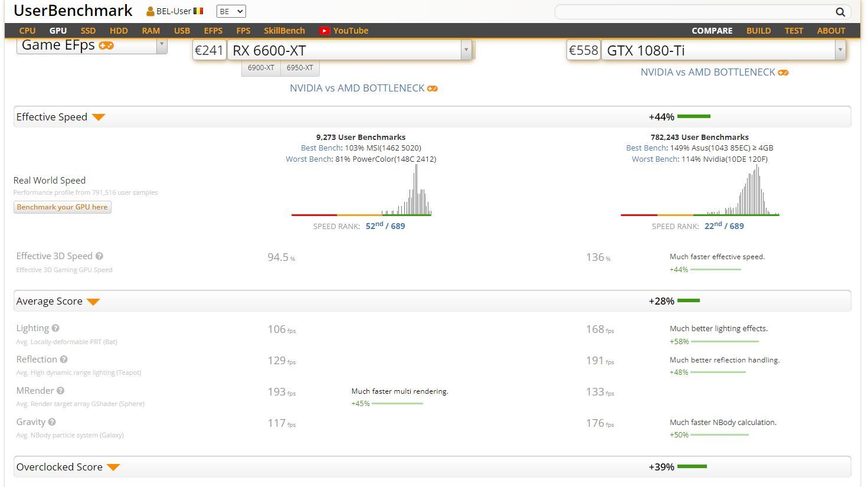Click the +28% Average Score green bar
This screenshot has height=487, width=868.
click(689, 301)
